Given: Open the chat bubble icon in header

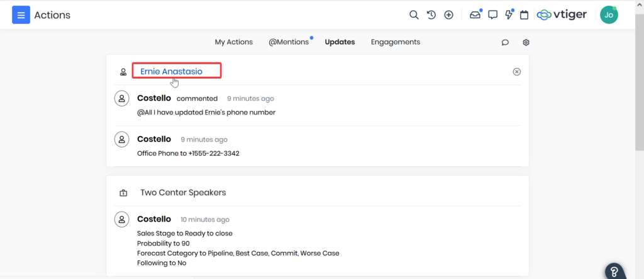Looking at the screenshot, I should [493, 14].
